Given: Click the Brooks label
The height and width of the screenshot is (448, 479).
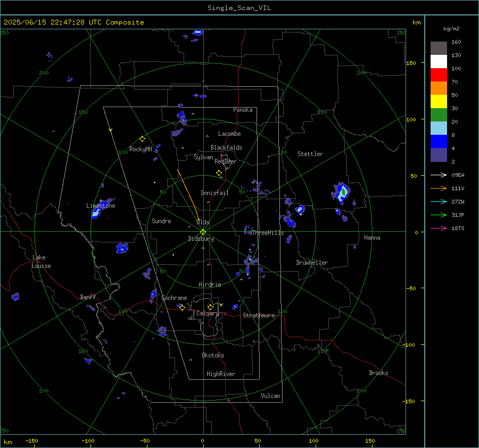Looking at the screenshot, I should pos(378,373).
